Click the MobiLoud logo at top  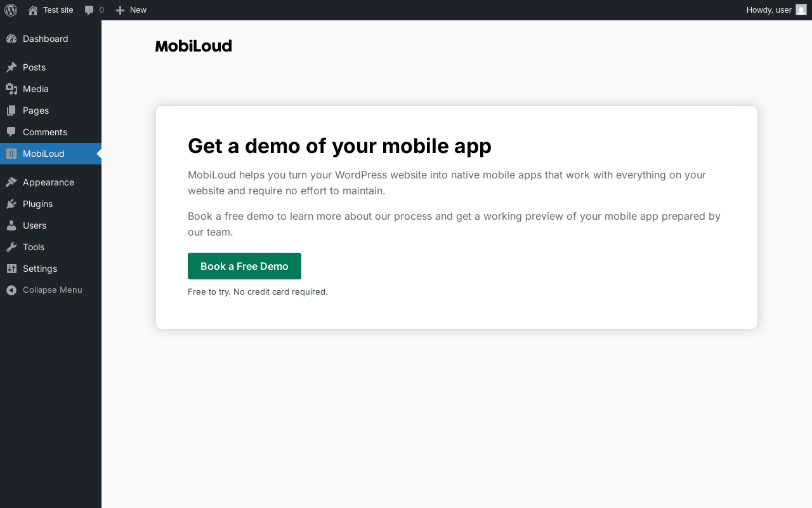pos(193,46)
